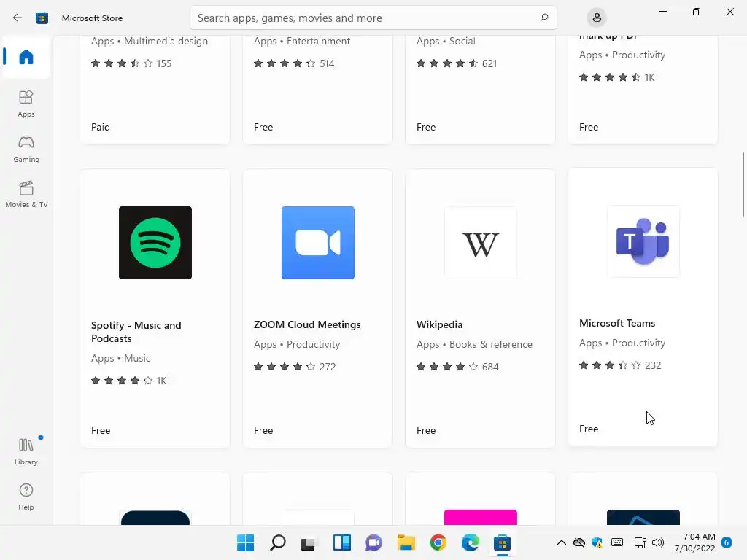Click Apps • Social category text
Screen dimensions: 747x560
point(446,42)
